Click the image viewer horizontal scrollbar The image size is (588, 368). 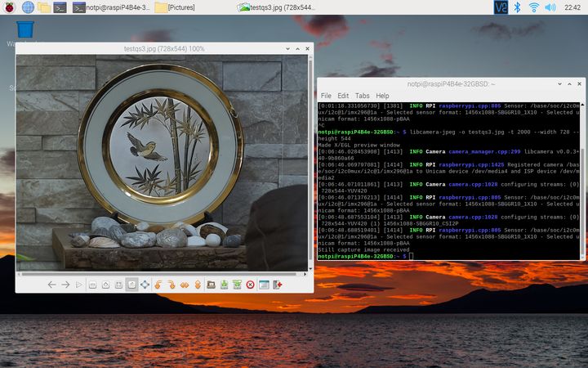161,274
